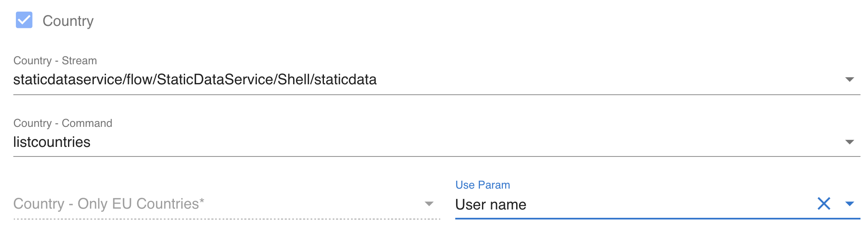Remove User name via the blue cross icon

tap(824, 204)
